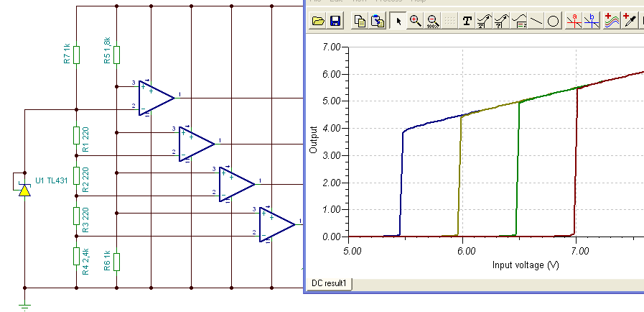The image size is (644, 312).
Task: Select the Circle drawing tool
Action: [x=554, y=21]
